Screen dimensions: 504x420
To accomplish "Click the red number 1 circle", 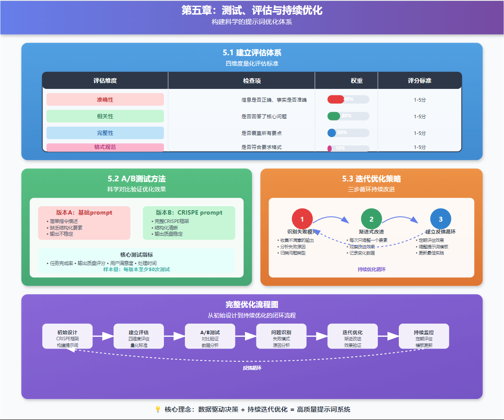I will click(302, 219).
